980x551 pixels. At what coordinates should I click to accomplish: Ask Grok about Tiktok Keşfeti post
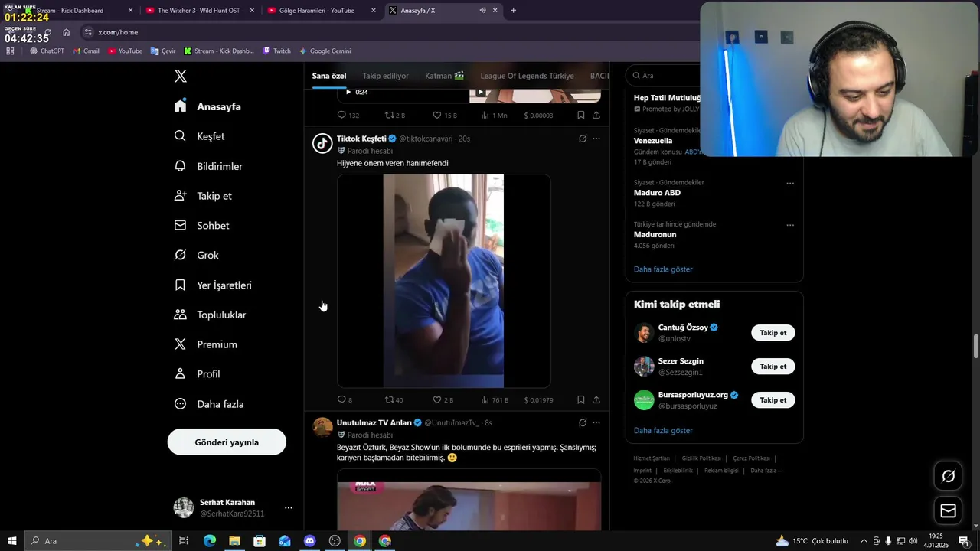click(x=583, y=139)
